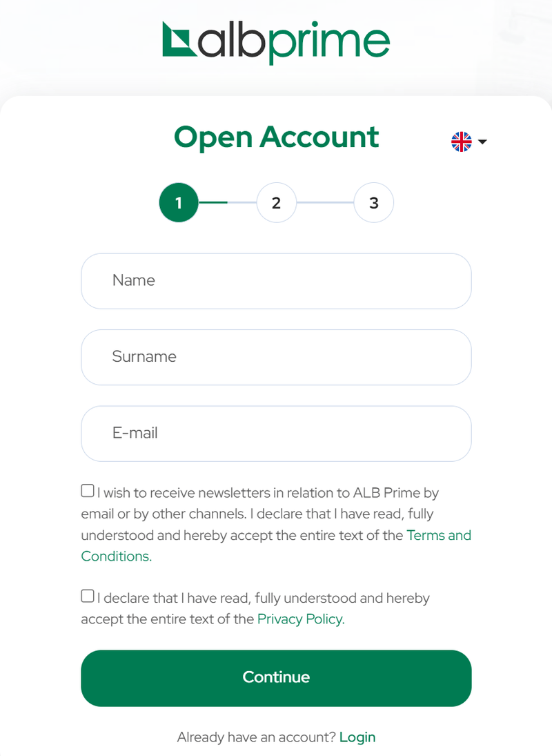Check the Privacy Policy acceptance checkbox
This screenshot has height=756, width=552.
coord(87,596)
